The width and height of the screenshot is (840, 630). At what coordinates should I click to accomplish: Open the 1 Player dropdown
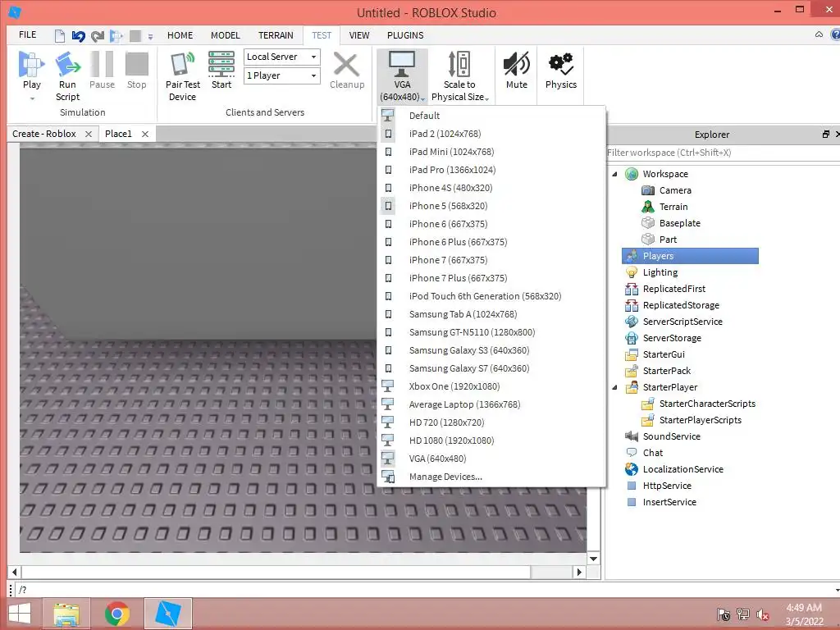(282, 75)
